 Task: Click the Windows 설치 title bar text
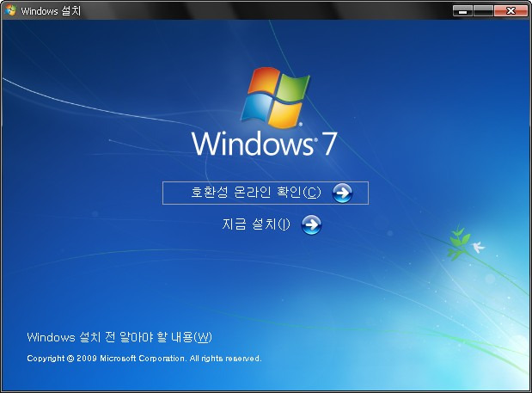[x=51, y=11]
